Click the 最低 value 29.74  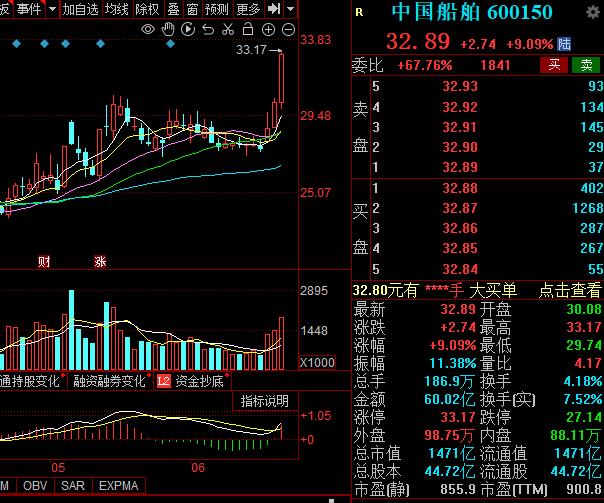pyautogui.click(x=584, y=345)
